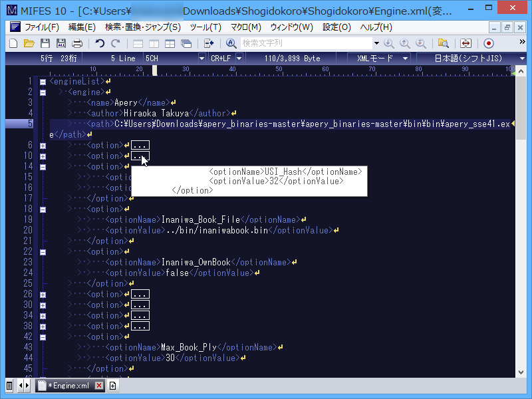This screenshot has height=399, width=532.
Task: Search downward for the next match
Action: tap(389, 43)
